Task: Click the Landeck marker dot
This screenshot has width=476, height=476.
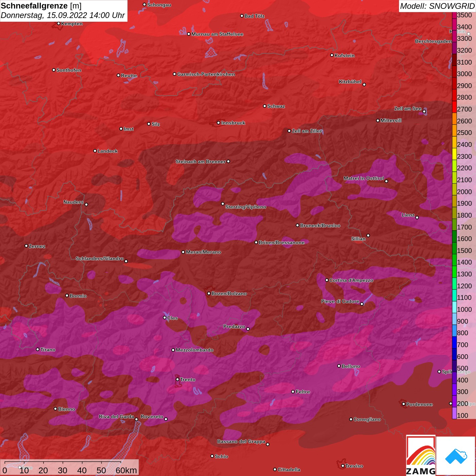Action: click(95, 151)
